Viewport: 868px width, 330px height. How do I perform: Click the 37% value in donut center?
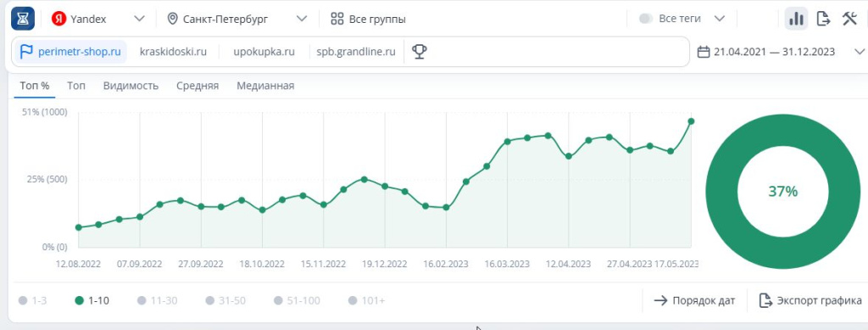782,192
